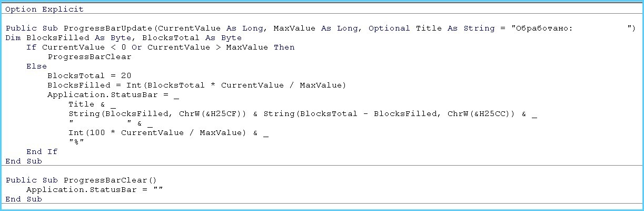Click the Title & _ line
This screenshot has height=211, width=644.
coord(92,104)
